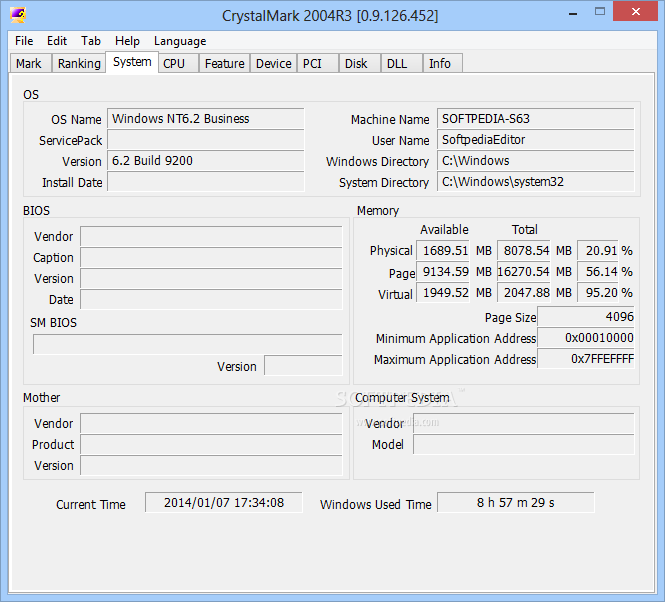Switch to the PCI tab
Viewport: 665px width, 602px height.
point(318,63)
